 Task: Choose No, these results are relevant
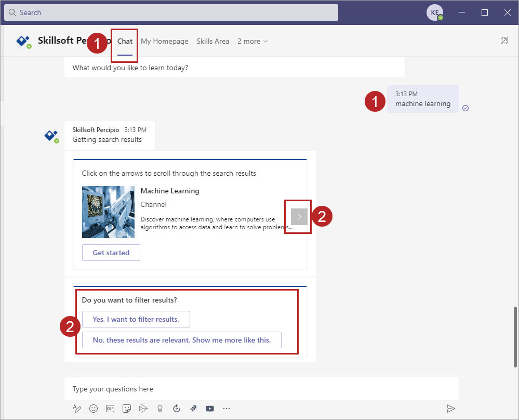click(x=182, y=340)
